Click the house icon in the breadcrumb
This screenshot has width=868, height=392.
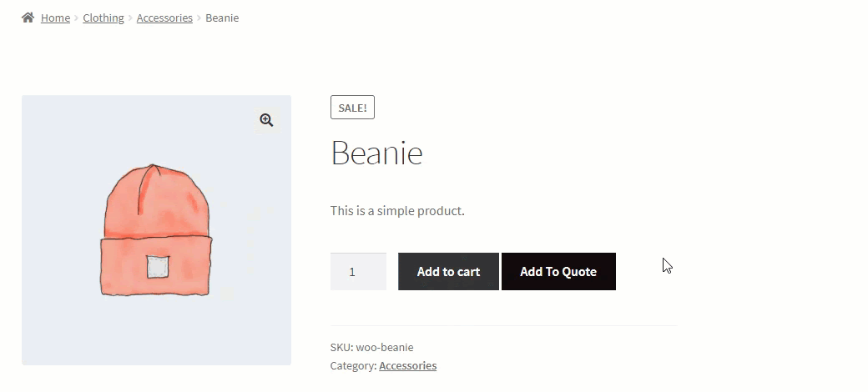[28, 18]
